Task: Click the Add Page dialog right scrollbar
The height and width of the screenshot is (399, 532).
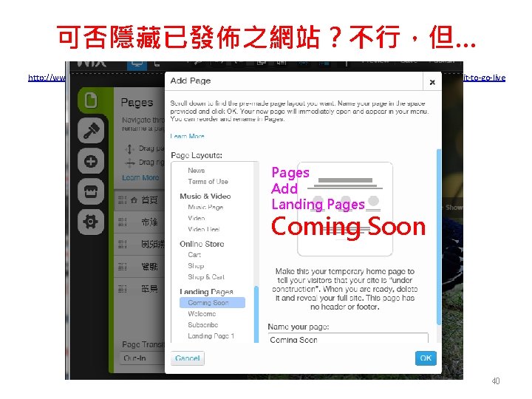Action: (x=439, y=237)
